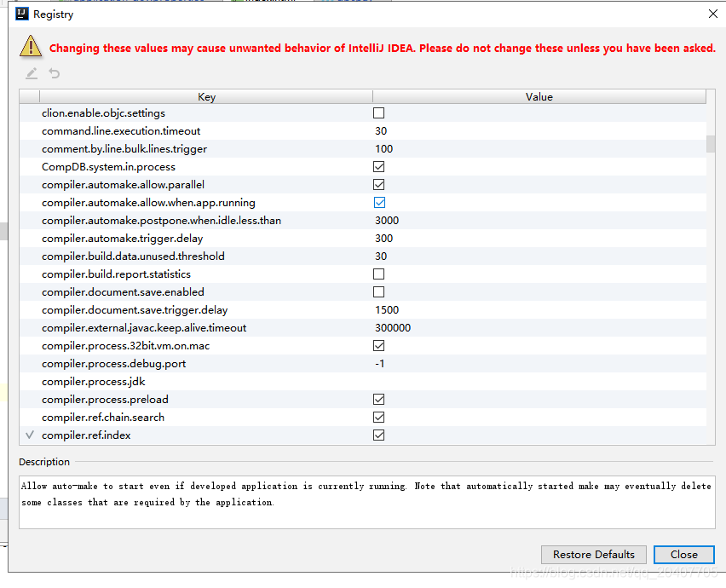Click the IntelliJ logo icon in the title bar
The width and height of the screenshot is (726, 588).
click(x=22, y=14)
